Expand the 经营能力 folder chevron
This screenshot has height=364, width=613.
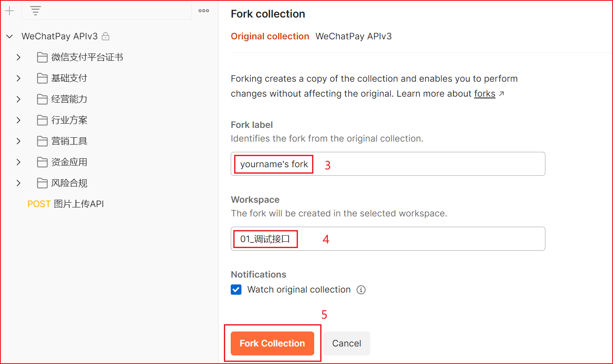coord(18,99)
